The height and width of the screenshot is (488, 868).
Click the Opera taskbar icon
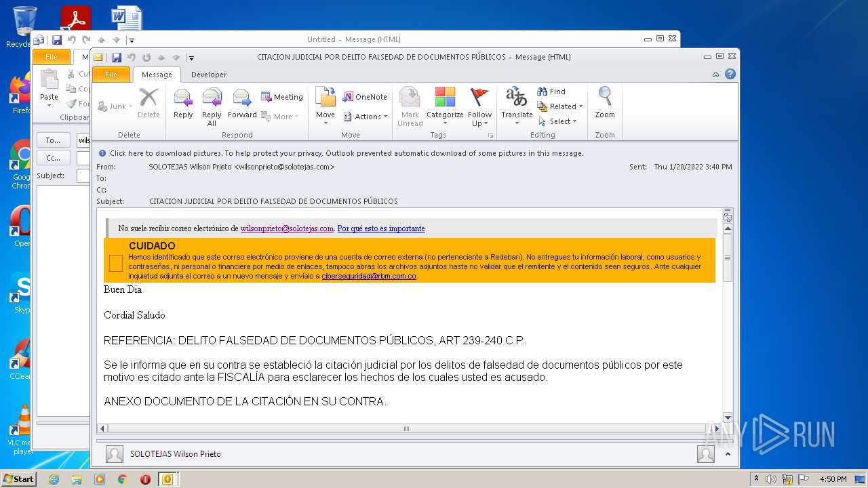(x=145, y=479)
